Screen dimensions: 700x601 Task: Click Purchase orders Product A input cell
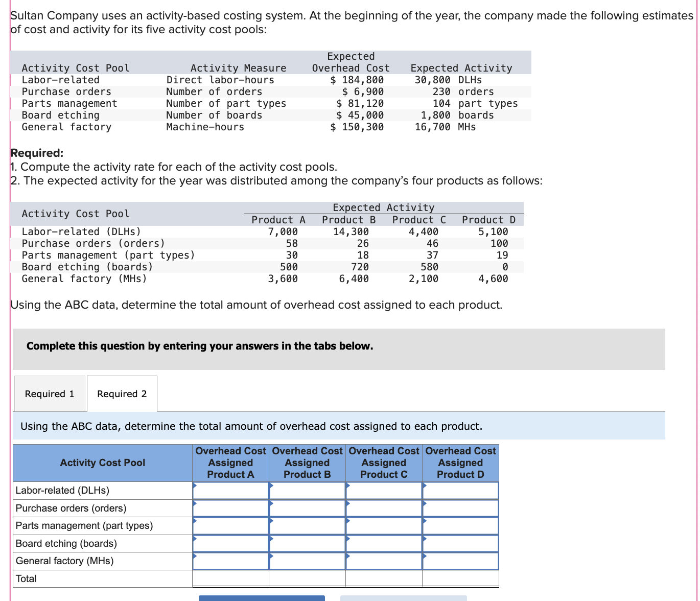tap(230, 508)
